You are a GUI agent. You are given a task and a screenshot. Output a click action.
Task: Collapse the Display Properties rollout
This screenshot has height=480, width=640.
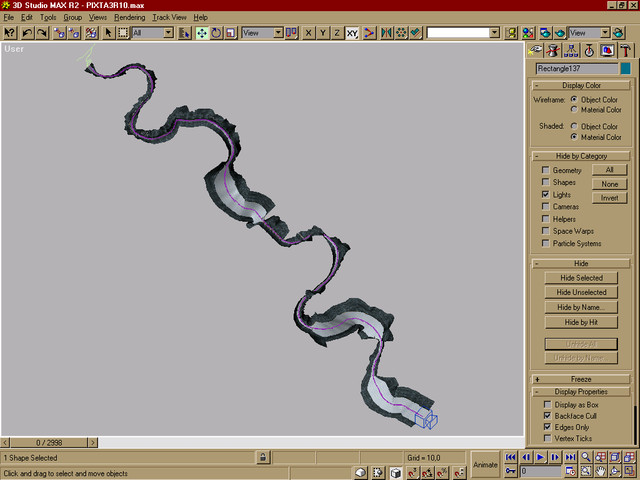pyautogui.click(x=581, y=391)
